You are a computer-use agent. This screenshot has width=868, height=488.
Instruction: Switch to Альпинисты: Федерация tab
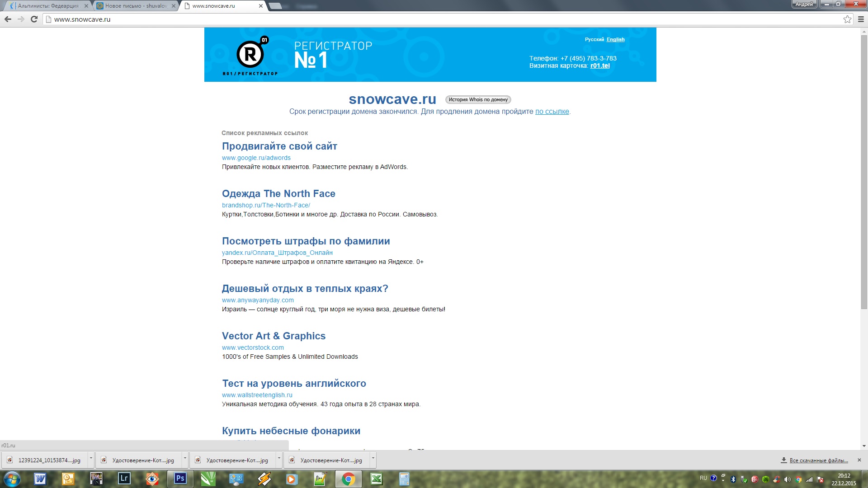click(48, 6)
